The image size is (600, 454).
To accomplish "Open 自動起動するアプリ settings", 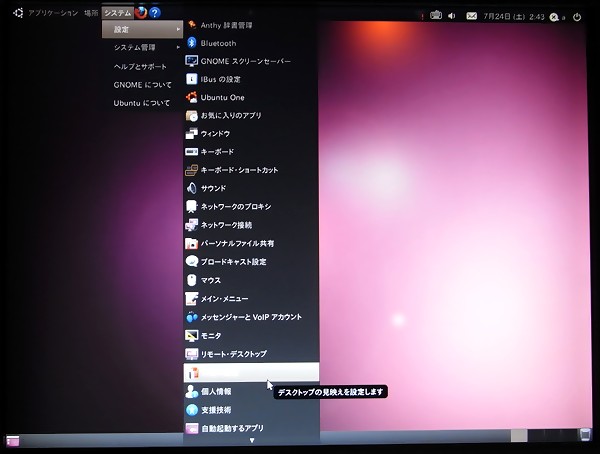I will (251, 428).
